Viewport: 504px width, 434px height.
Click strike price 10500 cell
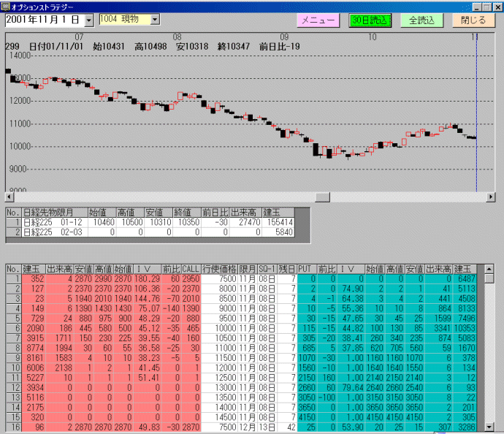pyautogui.click(x=220, y=338)
